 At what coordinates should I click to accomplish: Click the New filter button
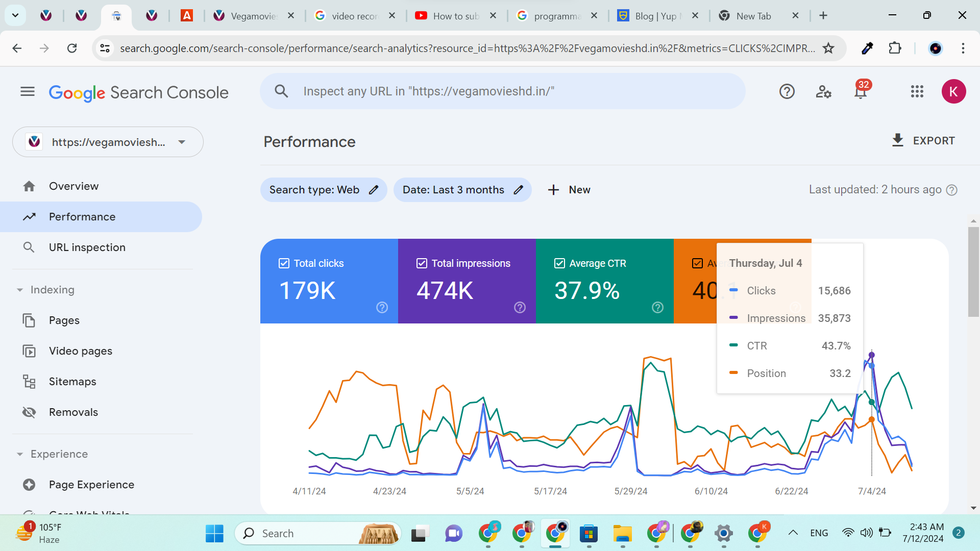pos(569,190)
